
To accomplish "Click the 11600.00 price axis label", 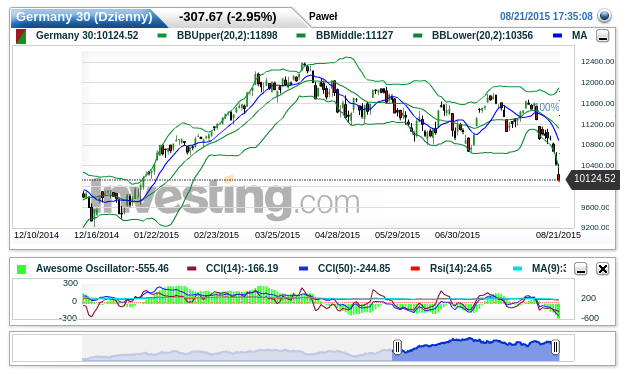I will (x=597, y=103).
